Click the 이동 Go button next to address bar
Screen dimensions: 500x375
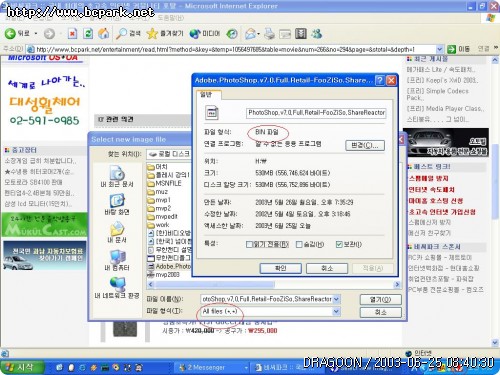[458, 49]
